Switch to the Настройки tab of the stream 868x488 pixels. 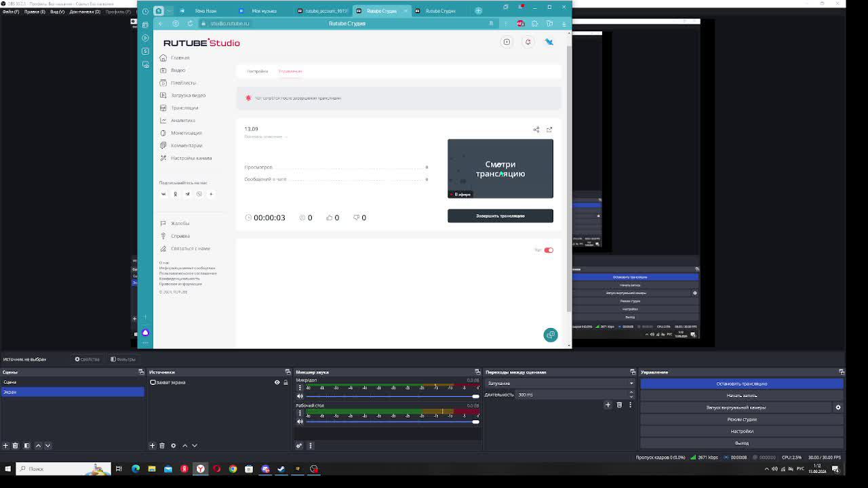tap(257, 71)
